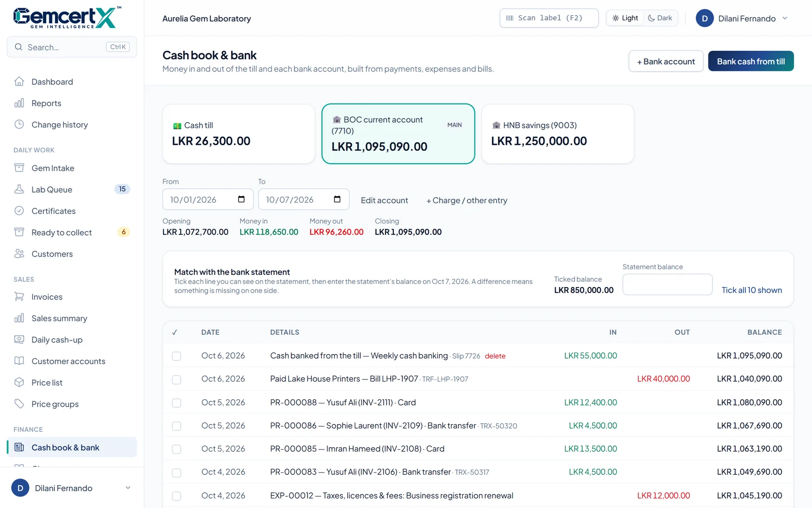This screenshot has height=508, width=812.
Task: Click the top-right Dilani Fernando avatar
Action: point(704,18)
